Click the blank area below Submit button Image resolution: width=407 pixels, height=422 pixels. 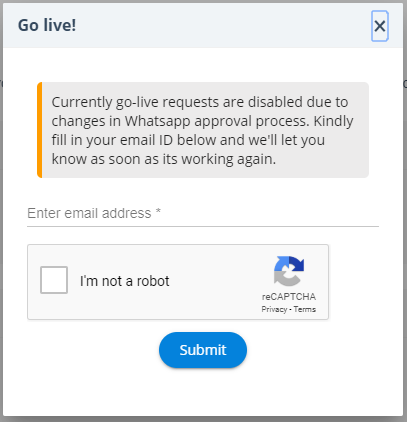(203, 393)
